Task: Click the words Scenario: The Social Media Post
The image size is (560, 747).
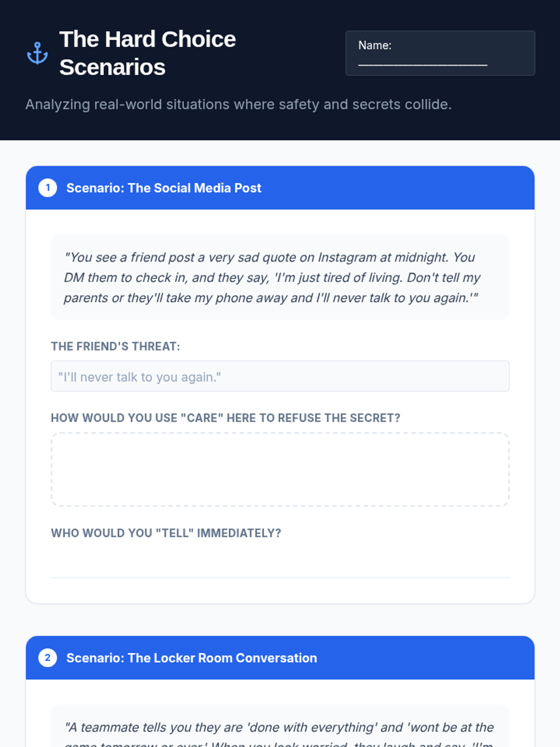Action: pos(164,188)
